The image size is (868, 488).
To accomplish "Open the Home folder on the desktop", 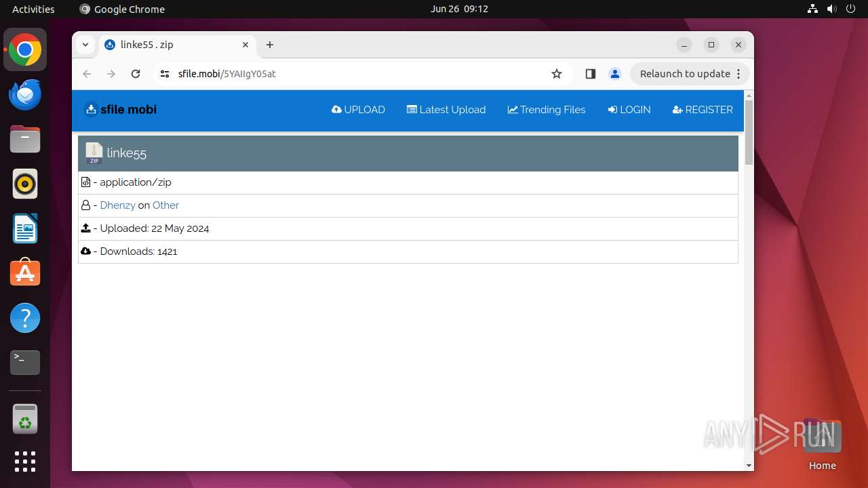I will 822,444.
